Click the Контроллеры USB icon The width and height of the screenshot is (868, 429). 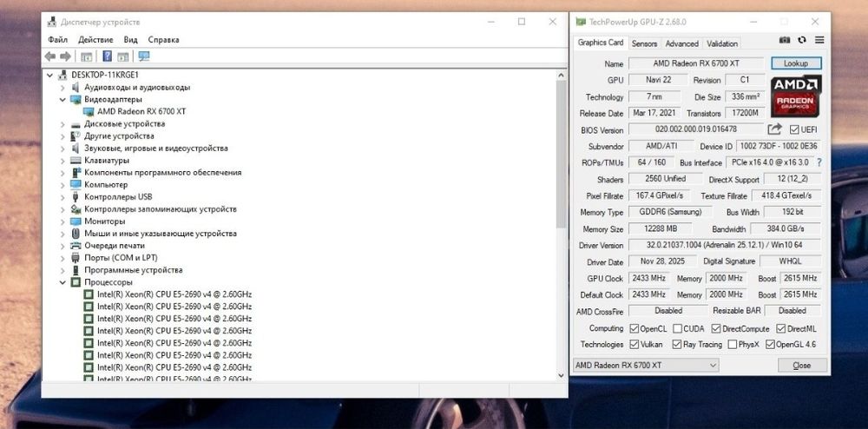click(x=76, y=197)
